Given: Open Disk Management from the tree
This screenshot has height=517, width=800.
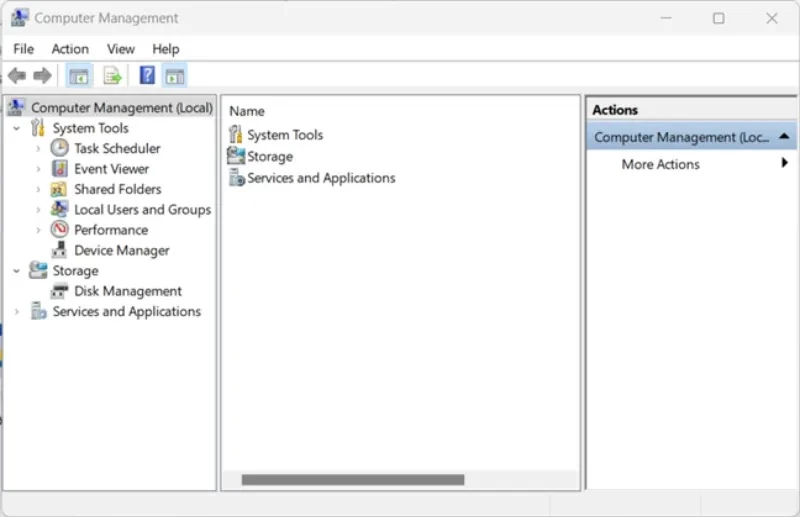Looking at the screenshot, I should tap(128, 291).
